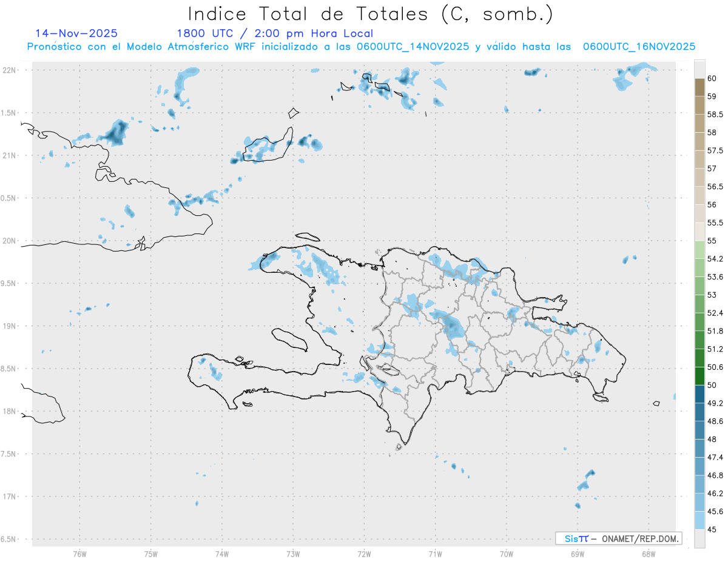Click the latitude label '20N'
This screenshot has height=562, width=728.
coord(10,241)
